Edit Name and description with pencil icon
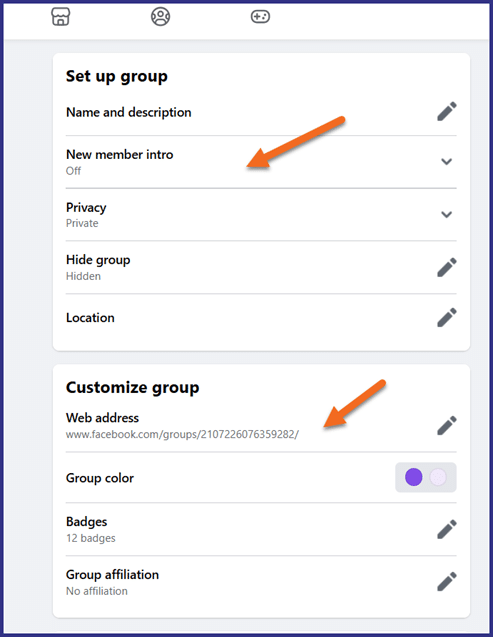The image size is (493, 637). (x=447, y=111)
